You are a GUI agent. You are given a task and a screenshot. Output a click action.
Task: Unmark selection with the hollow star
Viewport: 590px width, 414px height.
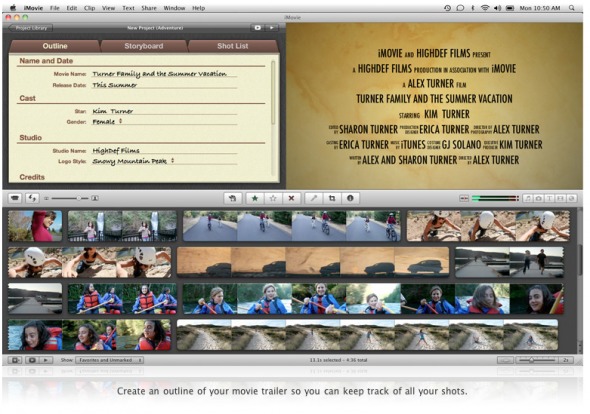273,198
